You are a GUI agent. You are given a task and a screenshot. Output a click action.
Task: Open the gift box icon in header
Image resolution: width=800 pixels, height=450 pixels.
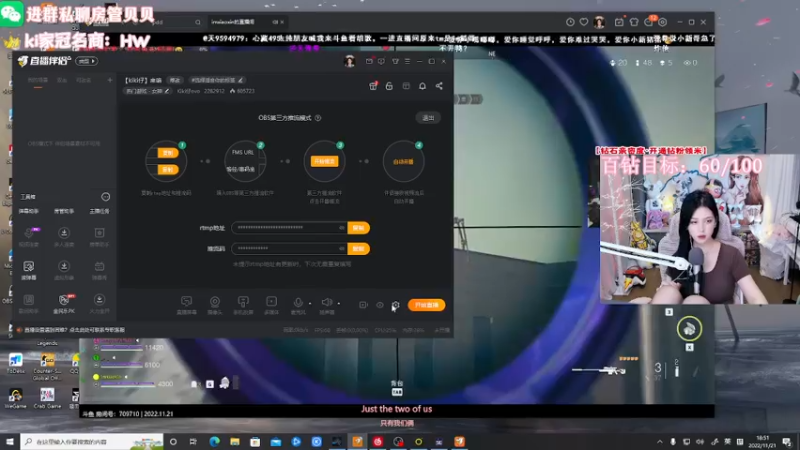point(373,86)
